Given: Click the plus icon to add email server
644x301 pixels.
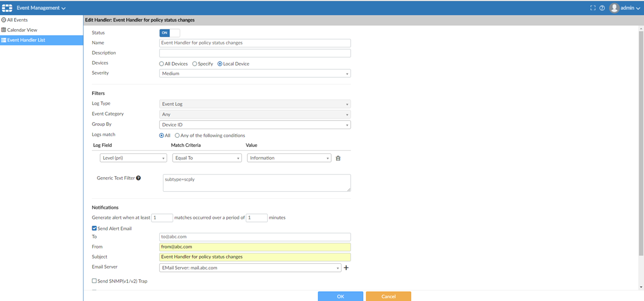Looking at the screenshot, I should 346,267.
